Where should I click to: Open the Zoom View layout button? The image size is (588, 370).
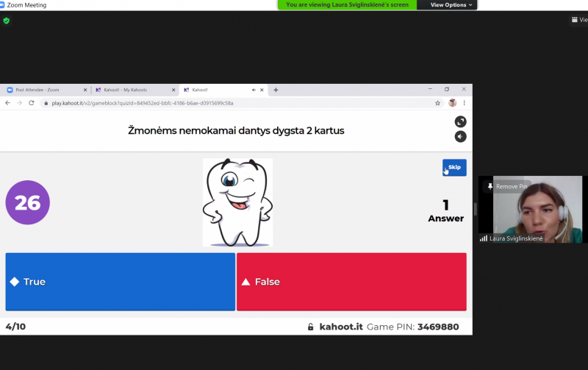(579, 20)
